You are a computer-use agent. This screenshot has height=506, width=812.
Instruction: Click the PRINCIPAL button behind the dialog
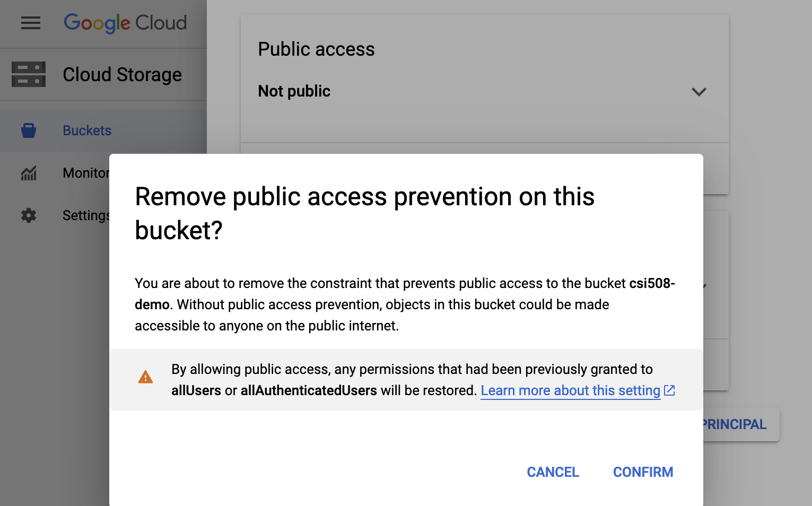[735, 424]
